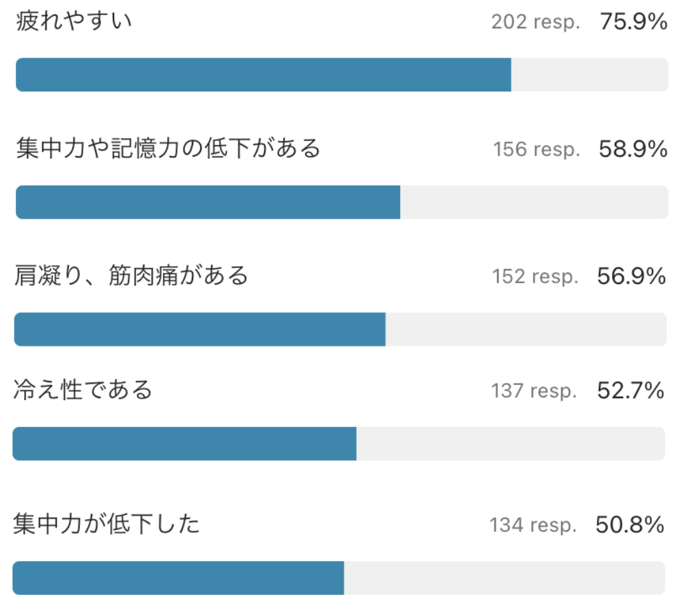
Task: Select the 肩凝り、筋肉痛がある option label
Action: pyautogui.click(x=131, y=276)
